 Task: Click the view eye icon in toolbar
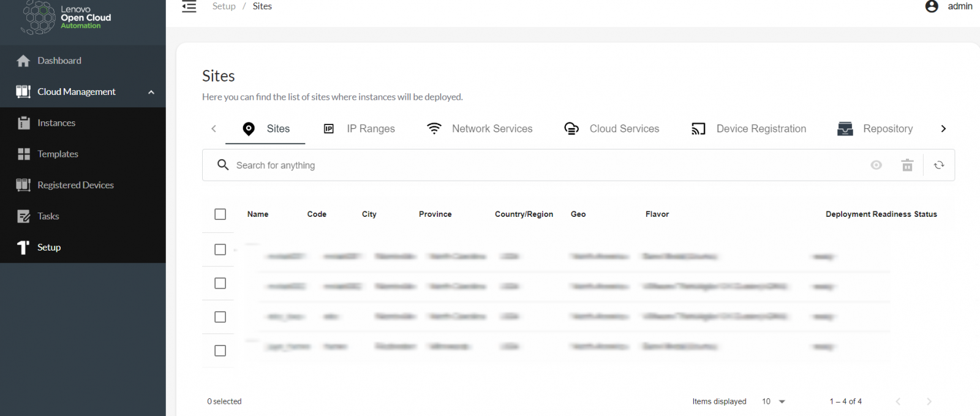click(876, 165)
